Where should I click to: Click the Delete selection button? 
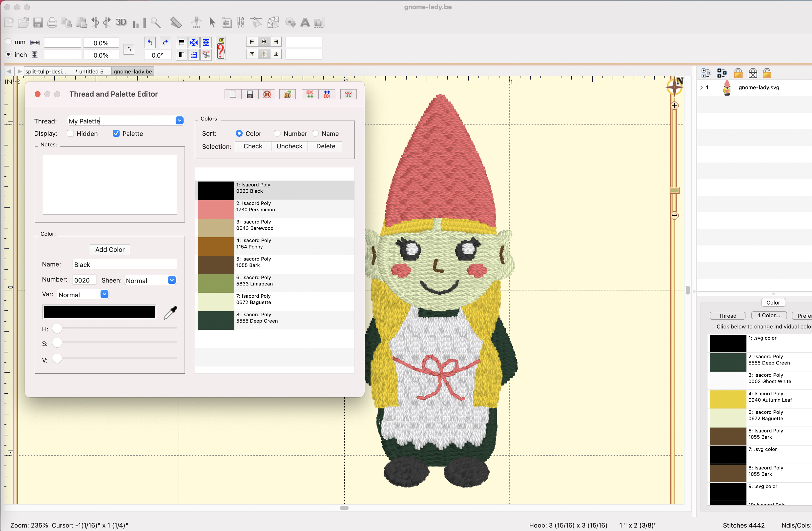coord(325,146)
